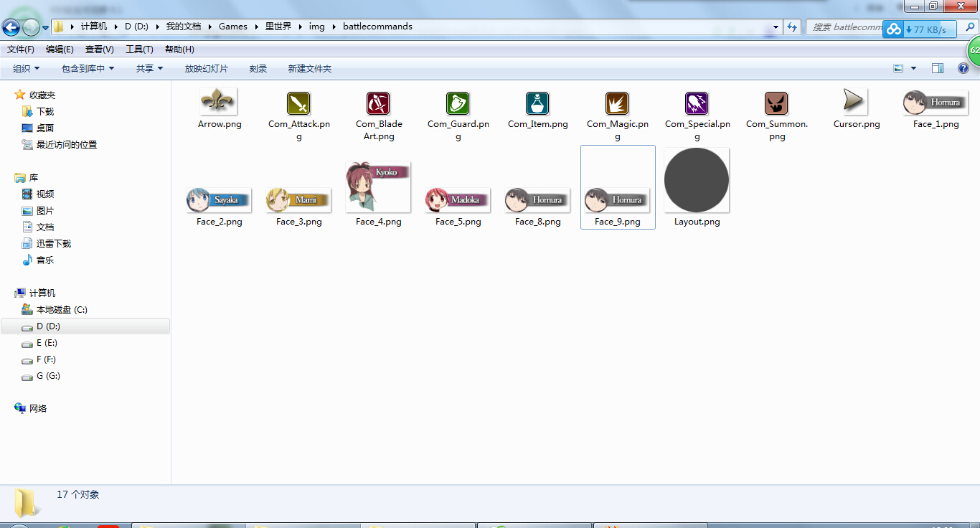
Task: Click the 里世界 breadcrumb in address bar
Action: [278, 27]
